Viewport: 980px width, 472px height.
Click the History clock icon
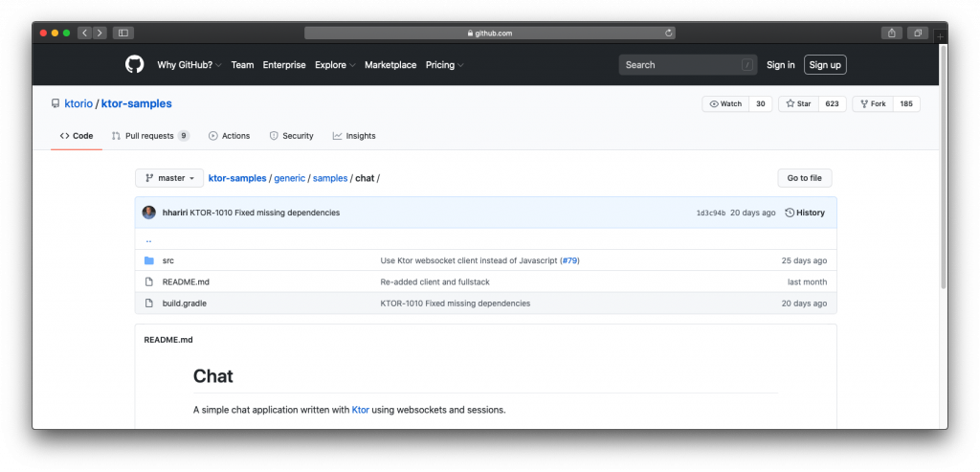click(x=790, y=213)
